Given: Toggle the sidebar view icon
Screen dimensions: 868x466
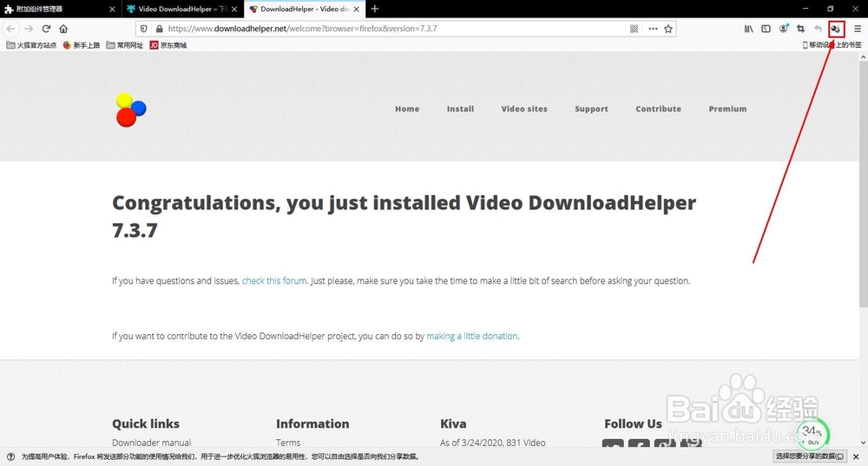Looking at the screenshot, I should (x=766, y=29).
